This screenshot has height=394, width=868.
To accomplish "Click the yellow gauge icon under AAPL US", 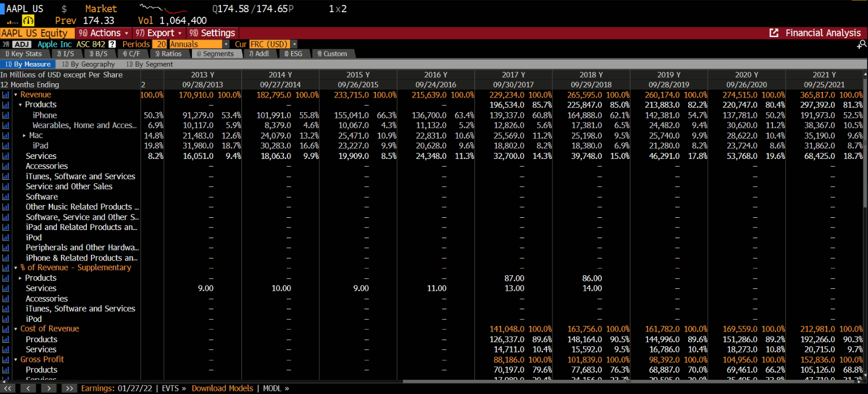I will (x=28, y=21).
